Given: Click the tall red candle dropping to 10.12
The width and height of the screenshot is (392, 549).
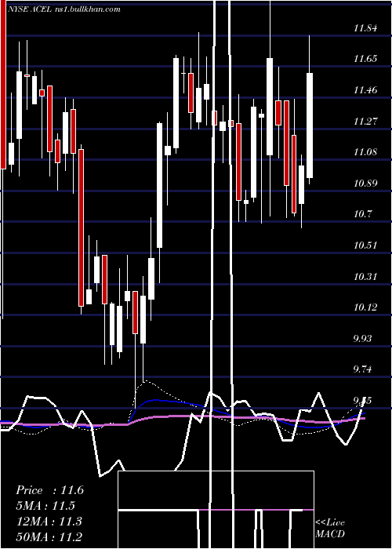Looking at the screenshot, I should click(x=82, y=227).
